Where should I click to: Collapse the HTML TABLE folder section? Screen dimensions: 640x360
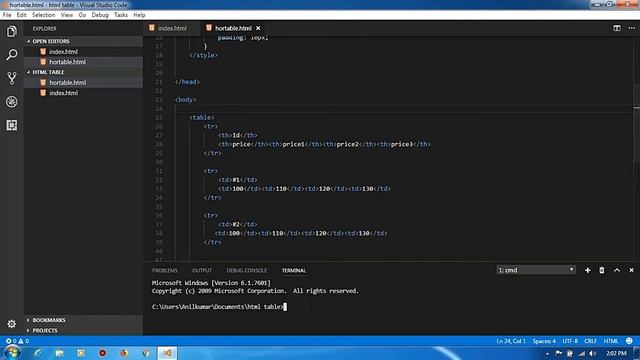pyautogui.click(x=83, y=72)
